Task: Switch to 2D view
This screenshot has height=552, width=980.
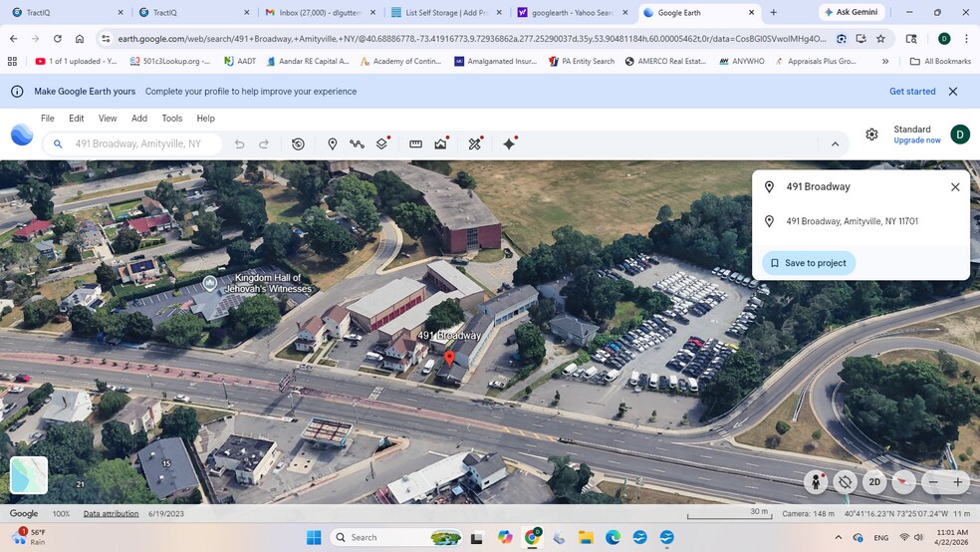Action: click(874, 482)
